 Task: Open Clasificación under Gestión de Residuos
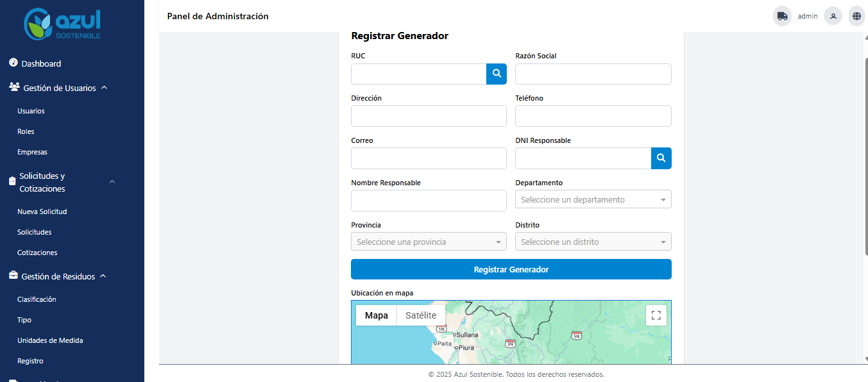(37, 299)
